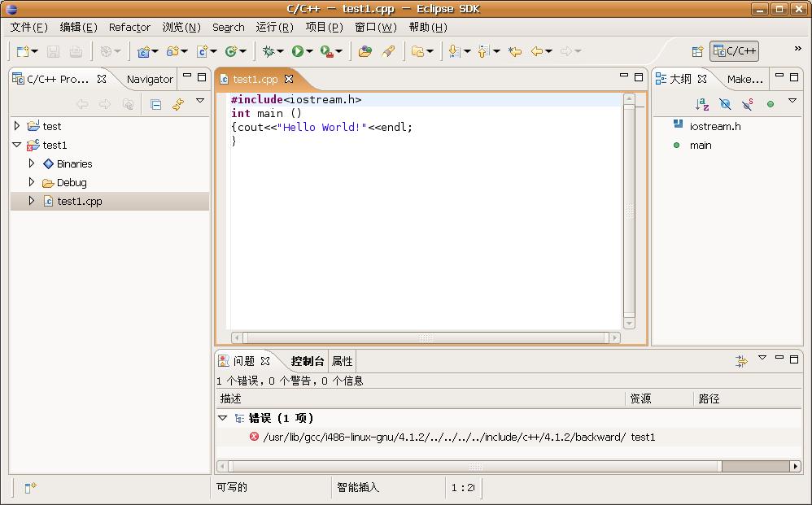Click Previous Annotation arrow icon
This screenshot has width=812, height=505.
coord(483,51)
